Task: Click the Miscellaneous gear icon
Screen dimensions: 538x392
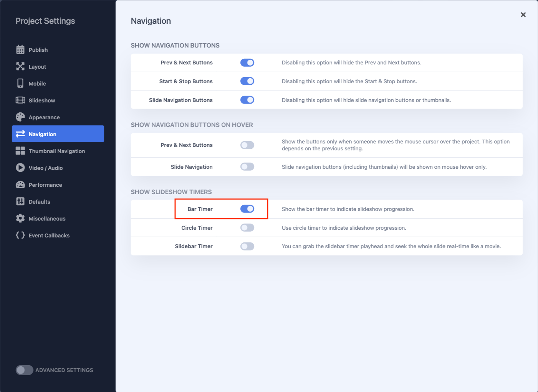Action: click(x=20, y=219)
